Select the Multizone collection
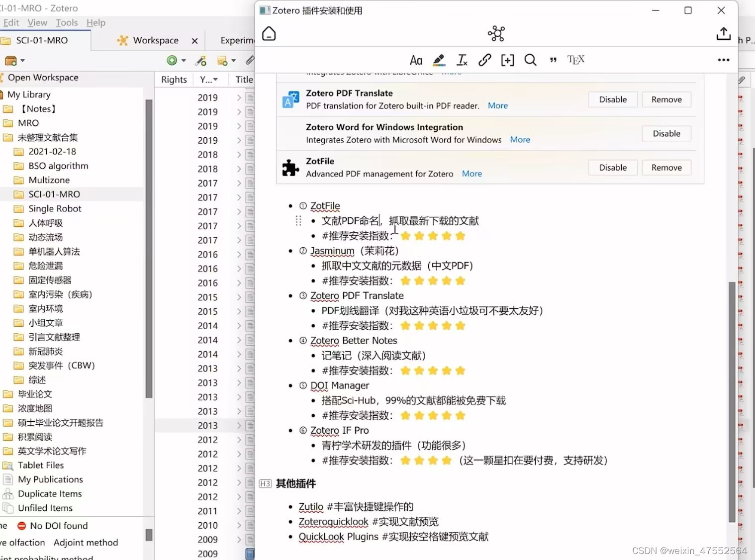755x560 pixels. click(49, 180)
